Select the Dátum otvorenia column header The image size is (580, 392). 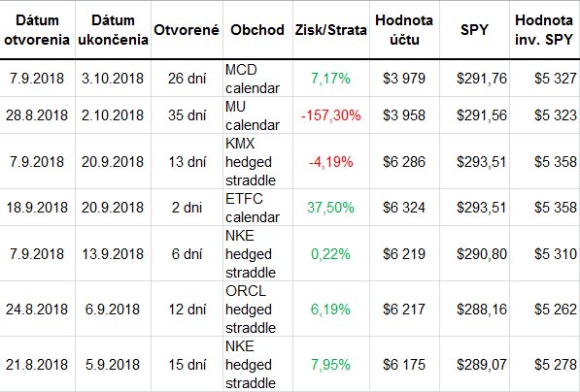37,29
